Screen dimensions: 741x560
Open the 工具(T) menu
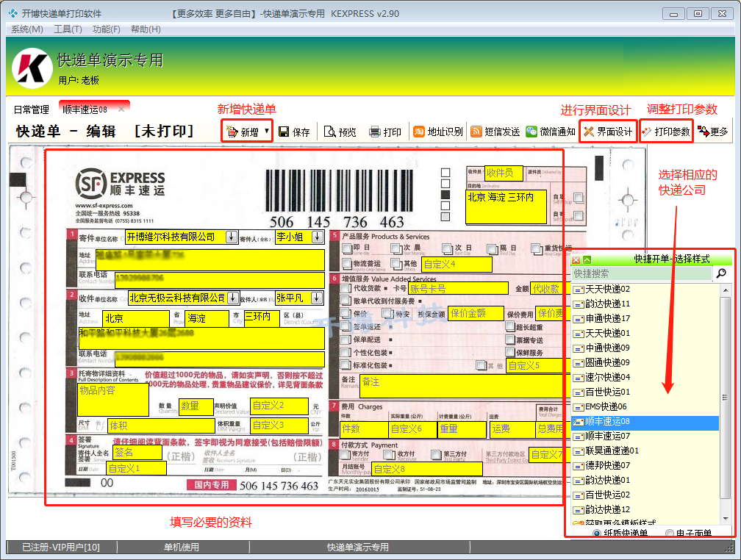68,29
